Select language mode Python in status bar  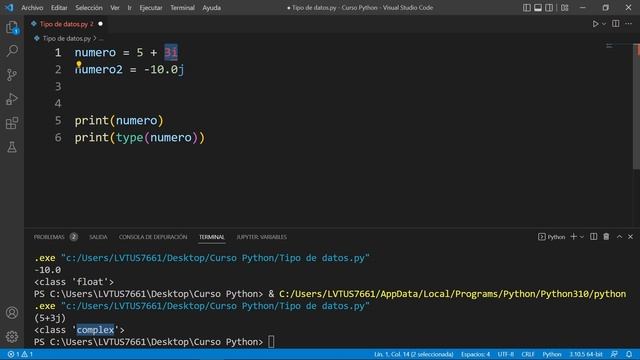[x=552, y=354]
